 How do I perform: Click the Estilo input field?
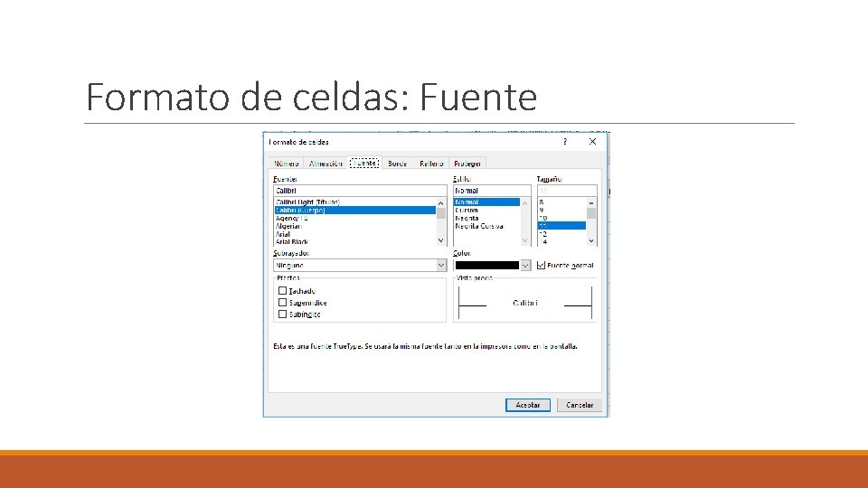[x=492, y=191]
